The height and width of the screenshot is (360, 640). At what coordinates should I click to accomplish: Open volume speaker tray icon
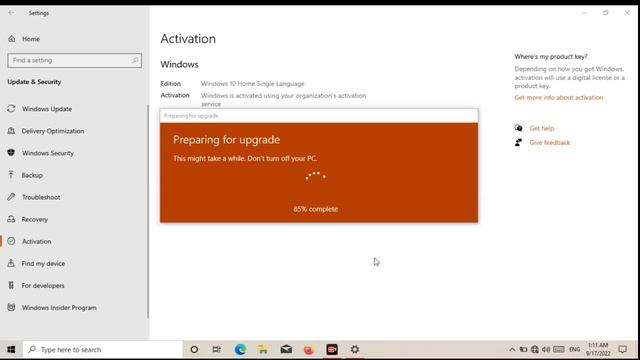[x=546, y=350]
